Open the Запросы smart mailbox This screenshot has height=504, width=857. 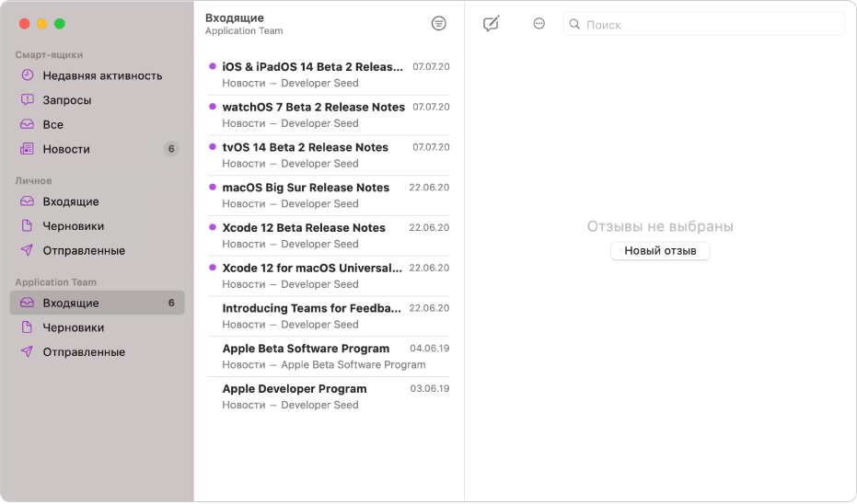(x=98, y=100)
